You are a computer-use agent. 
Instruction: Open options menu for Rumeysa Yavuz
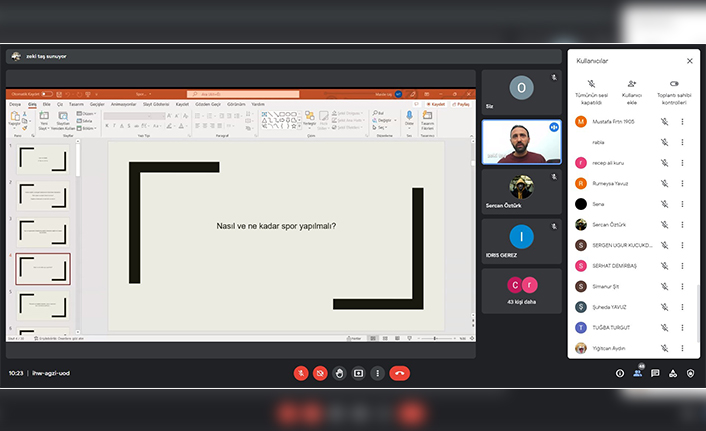683,183
